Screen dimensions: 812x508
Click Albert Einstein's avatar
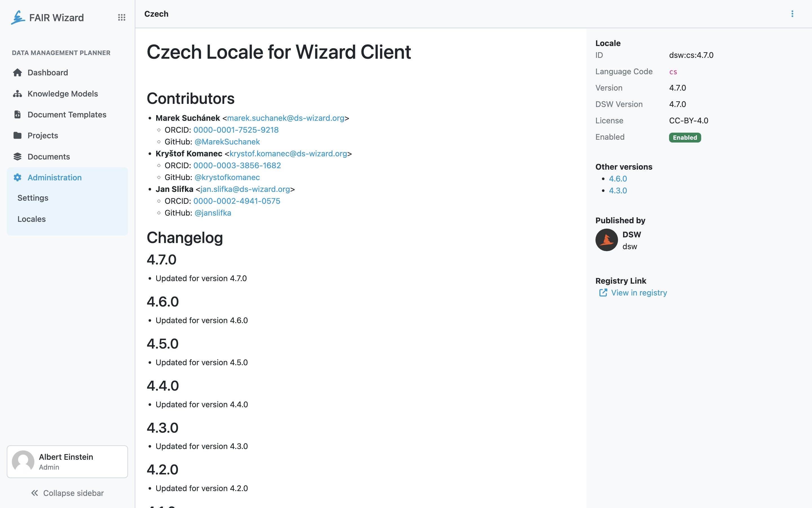point(23,462)
